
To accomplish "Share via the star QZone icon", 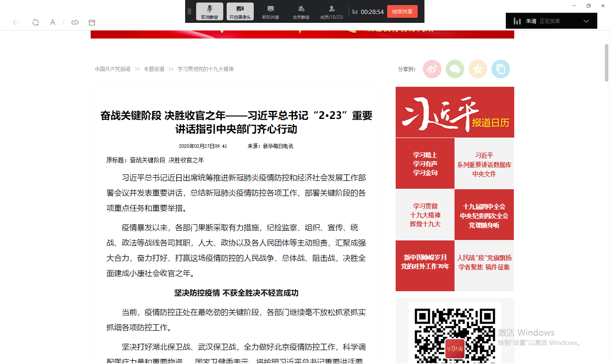I will [477, 69].
